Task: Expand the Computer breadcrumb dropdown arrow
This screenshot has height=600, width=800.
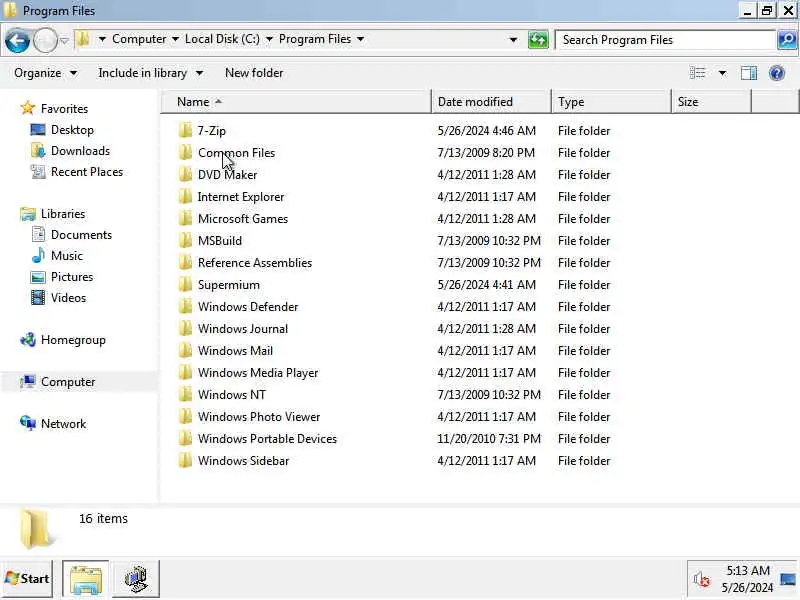Action: pyautogui.click(x=175, y=39)
